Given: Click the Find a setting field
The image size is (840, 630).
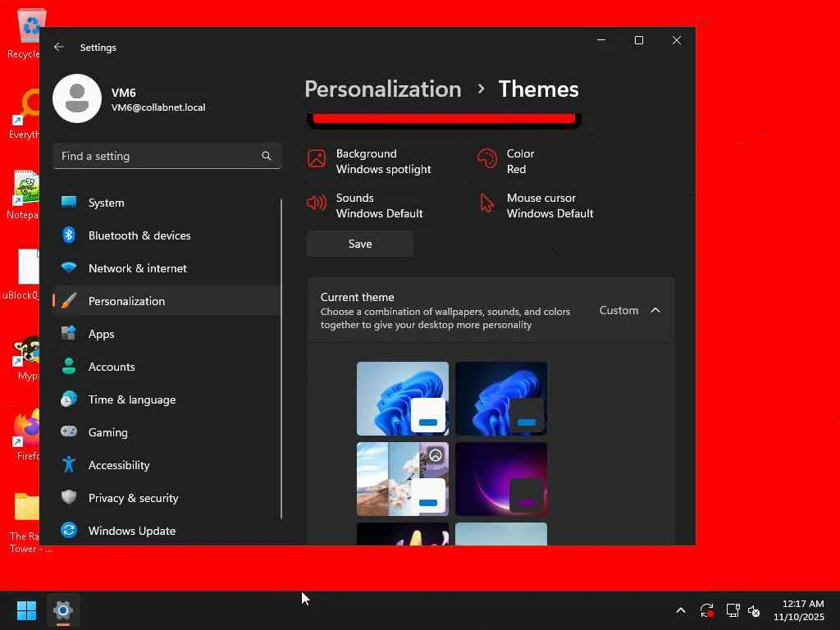Looking at the screenshot, I should coord(167,156).
